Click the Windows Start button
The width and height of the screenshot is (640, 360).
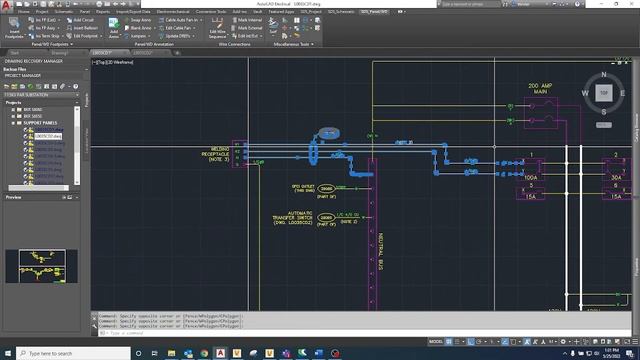point(8,353)
